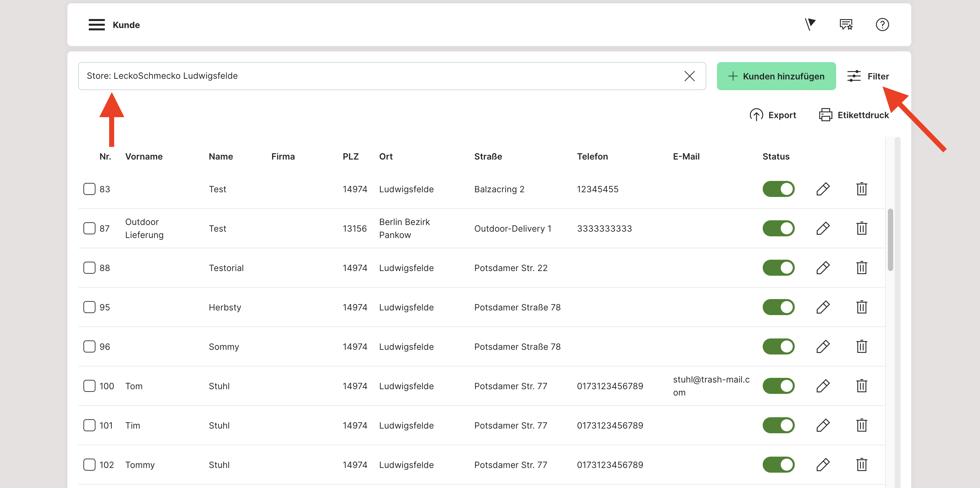Image resolution: width=980 pixels, height=488 pixels.
Task: Click pencil icon for customer 95 Herbsty
Action: coord(823,307)
